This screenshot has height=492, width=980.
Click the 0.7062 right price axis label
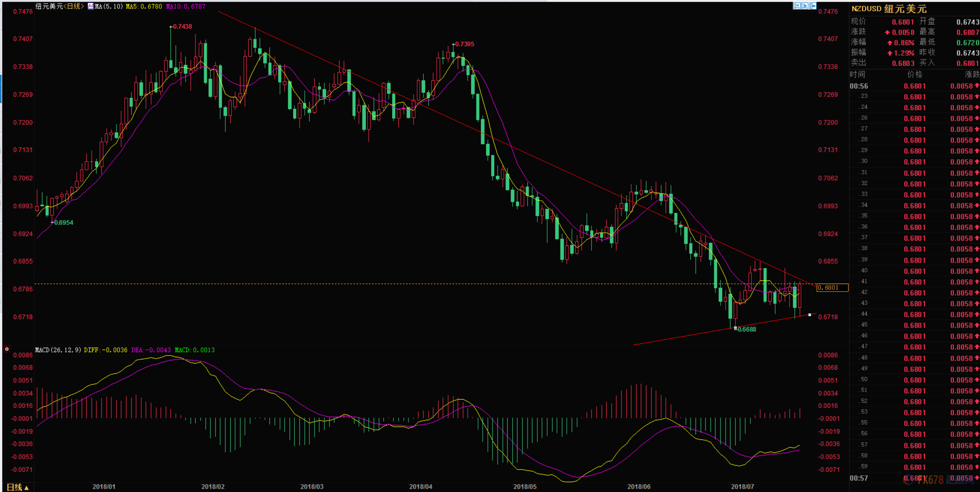click(x=828, y=178)
